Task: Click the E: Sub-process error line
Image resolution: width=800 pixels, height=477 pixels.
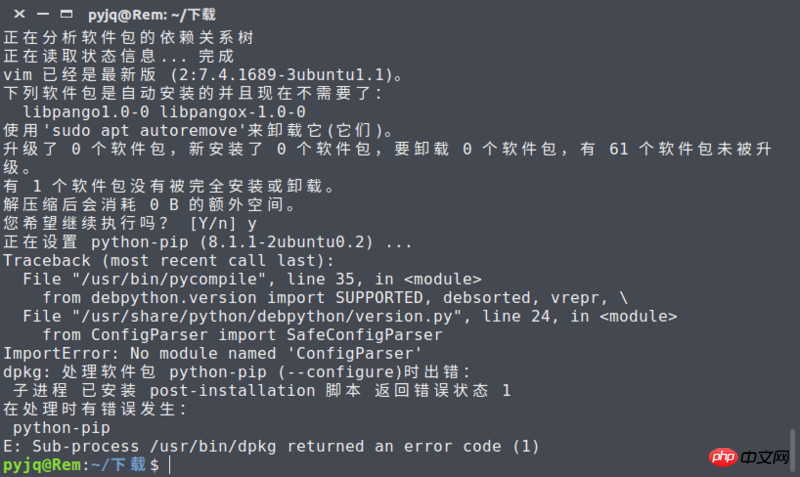Action: 270,446
